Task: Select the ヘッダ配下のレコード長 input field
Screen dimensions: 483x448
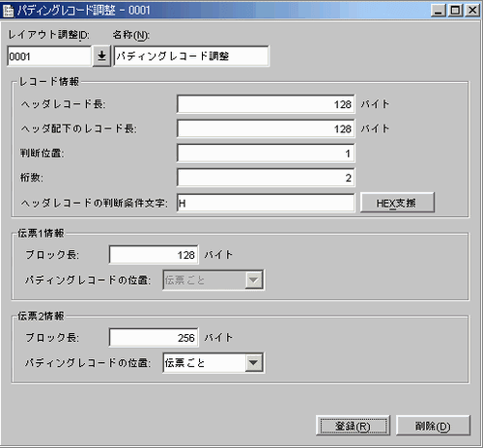Action: (266, 128)
